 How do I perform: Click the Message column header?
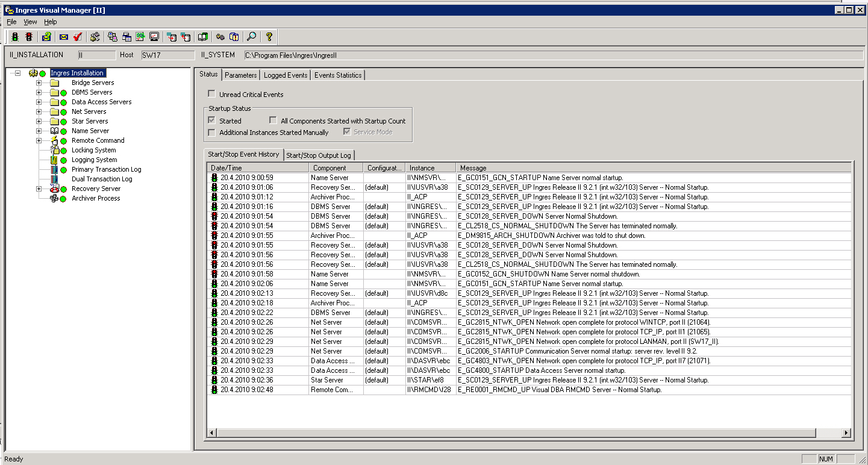click(x=654, y=168)
